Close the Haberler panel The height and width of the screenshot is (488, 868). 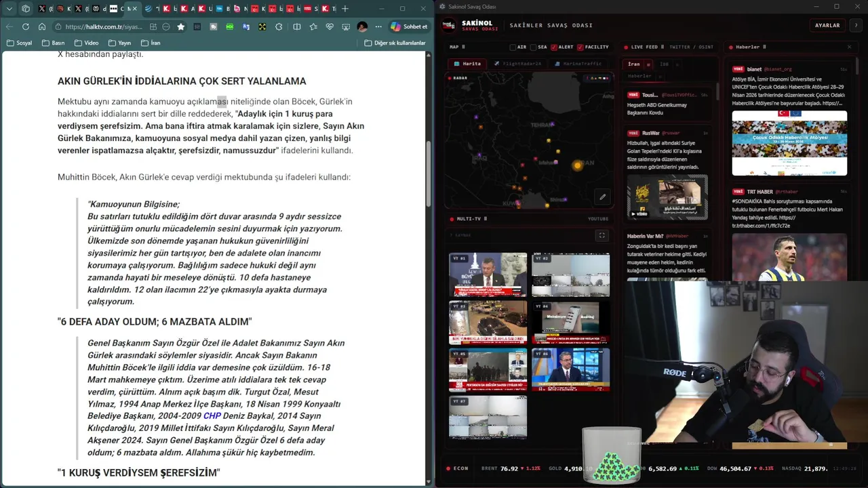click(x=849, y=47)
